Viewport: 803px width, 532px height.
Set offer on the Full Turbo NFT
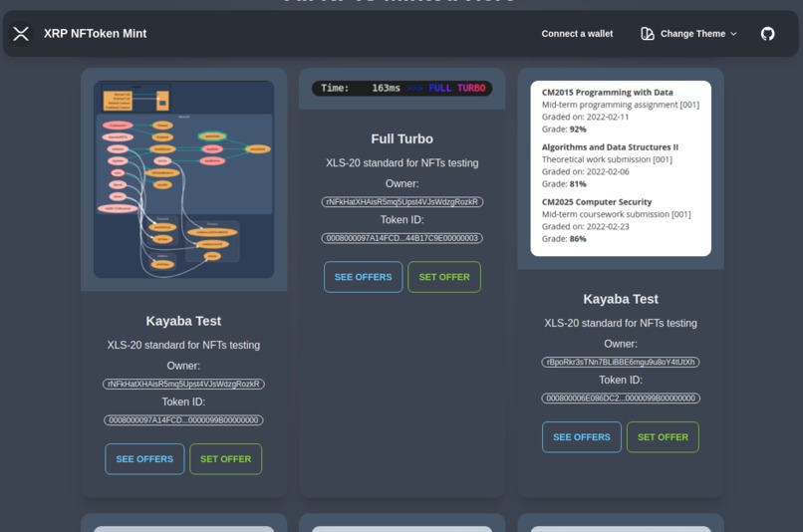[444, 277]
